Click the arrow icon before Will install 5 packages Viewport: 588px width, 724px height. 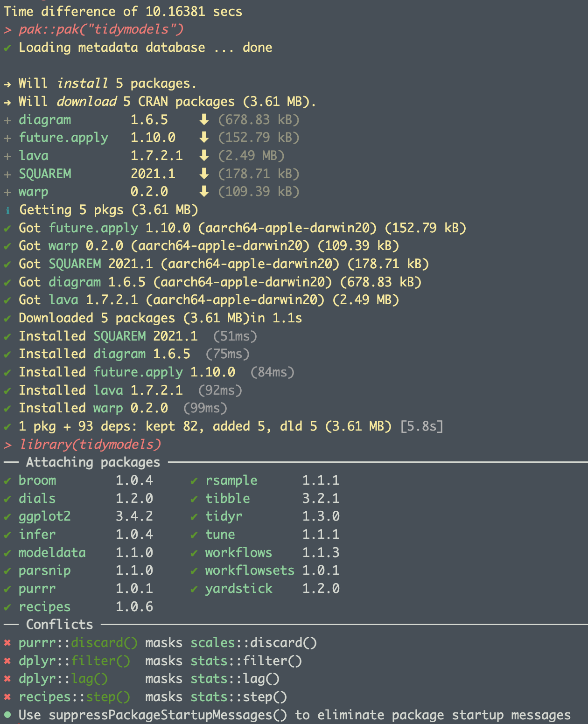coord(7,84)
